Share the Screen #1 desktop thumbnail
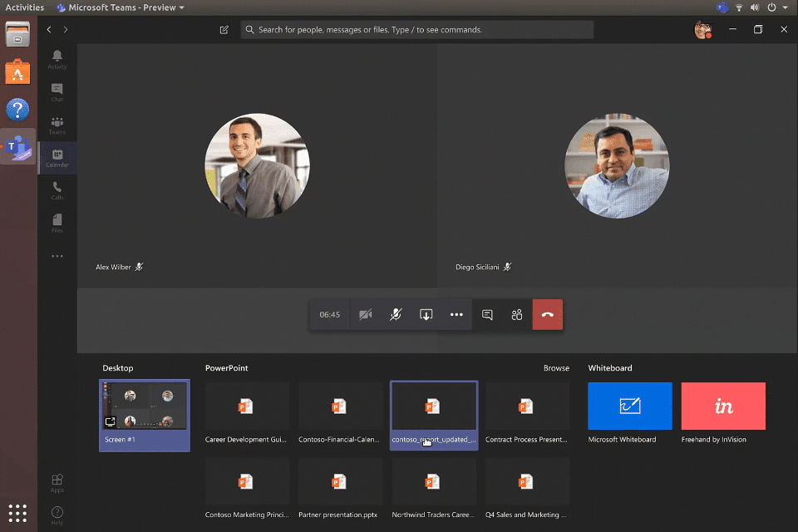Viewport: 798px width, 532px height. coord(145,416)
